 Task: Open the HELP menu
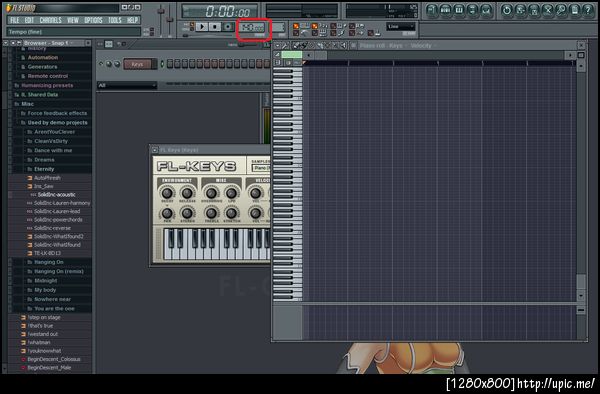tap(132, 20)
